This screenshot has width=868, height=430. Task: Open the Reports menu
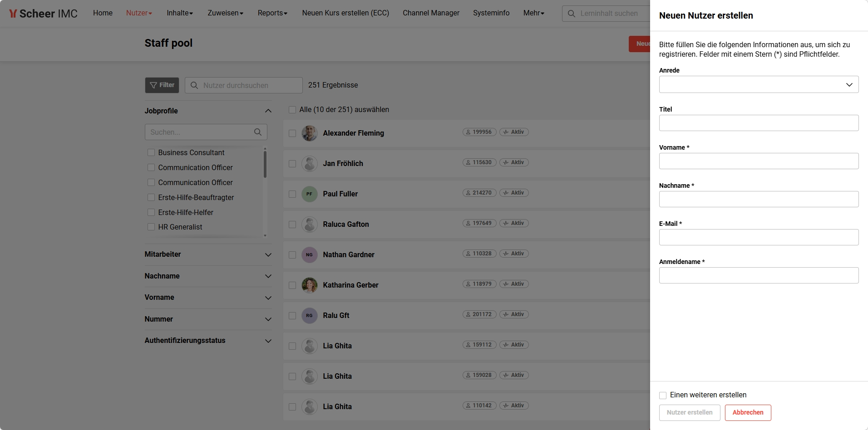coord(272,13)
